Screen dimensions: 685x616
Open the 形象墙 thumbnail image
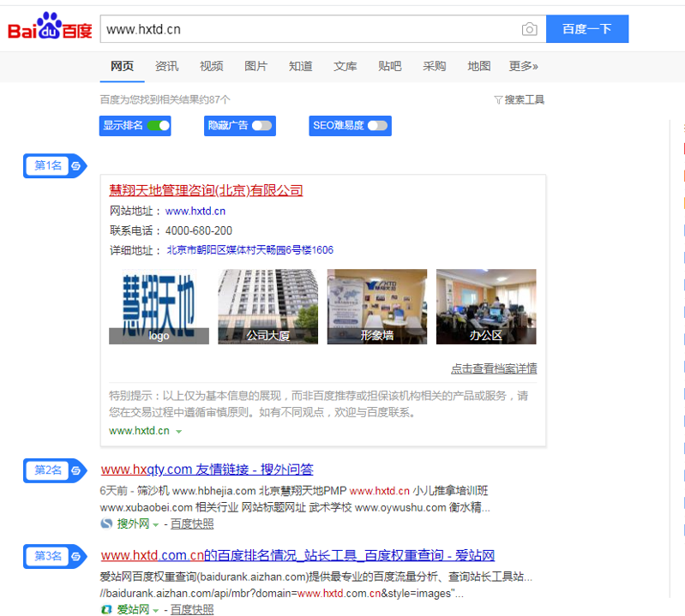click(377, 307)
